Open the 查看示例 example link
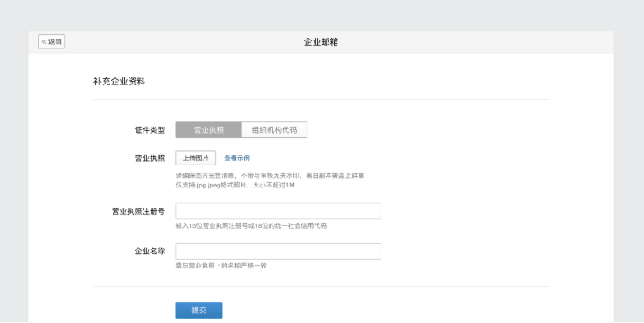 coord(237,158)
